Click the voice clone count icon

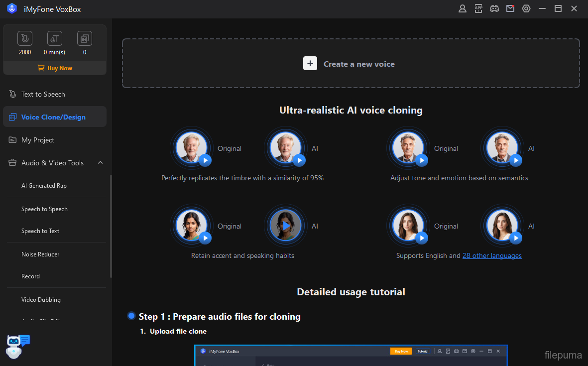point(85,38)
